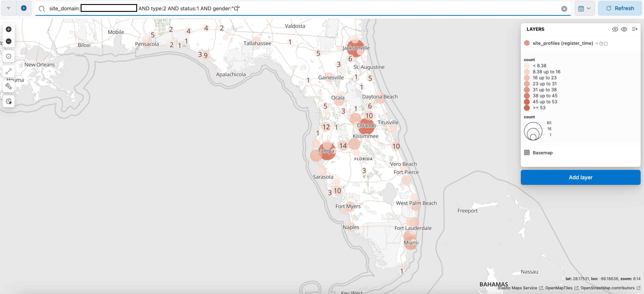Click the Fort Lauderdale cluster circle
644x294 pixels.
point(413,222)
